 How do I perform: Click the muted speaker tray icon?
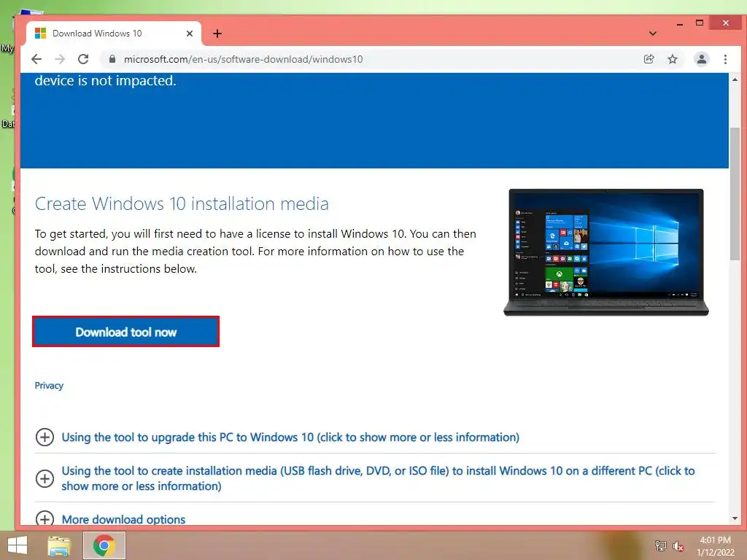point(678,545)
